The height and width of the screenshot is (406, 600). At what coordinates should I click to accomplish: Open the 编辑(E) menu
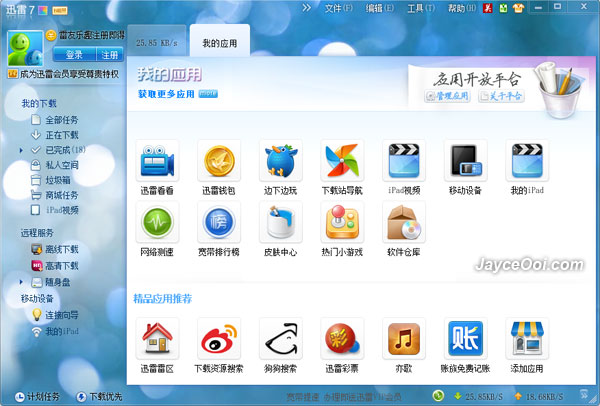pyautogui.click(x=379, y=8)
